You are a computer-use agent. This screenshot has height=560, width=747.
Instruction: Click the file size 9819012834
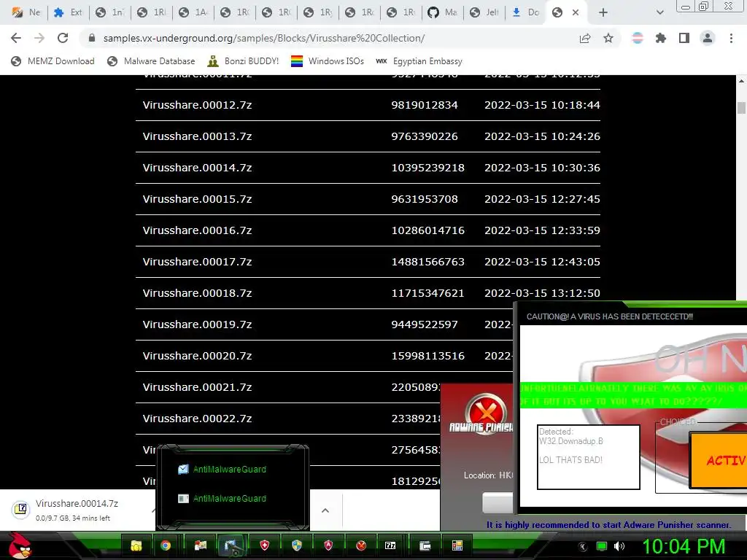click(x=425, y=105)
